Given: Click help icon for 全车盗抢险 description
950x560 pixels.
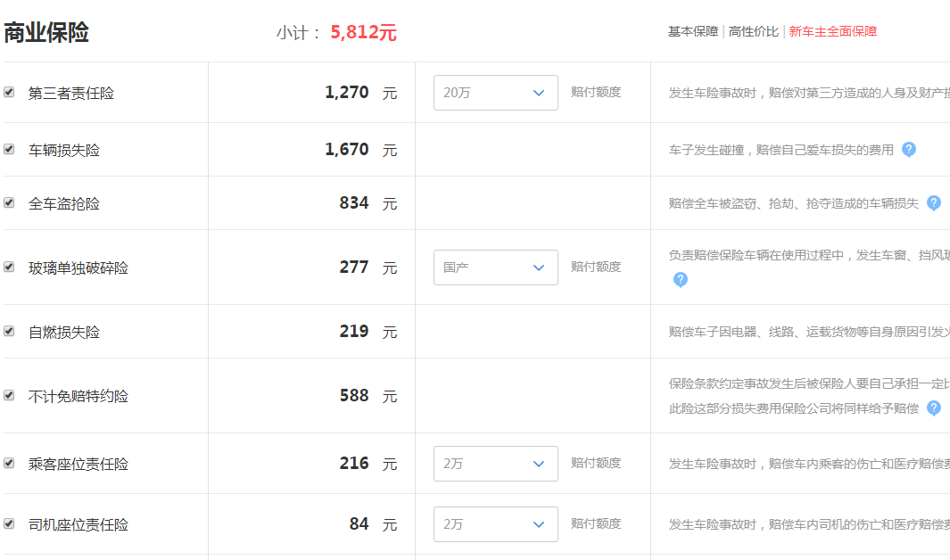Looking at the screenshot, I should tap(934, 203).
